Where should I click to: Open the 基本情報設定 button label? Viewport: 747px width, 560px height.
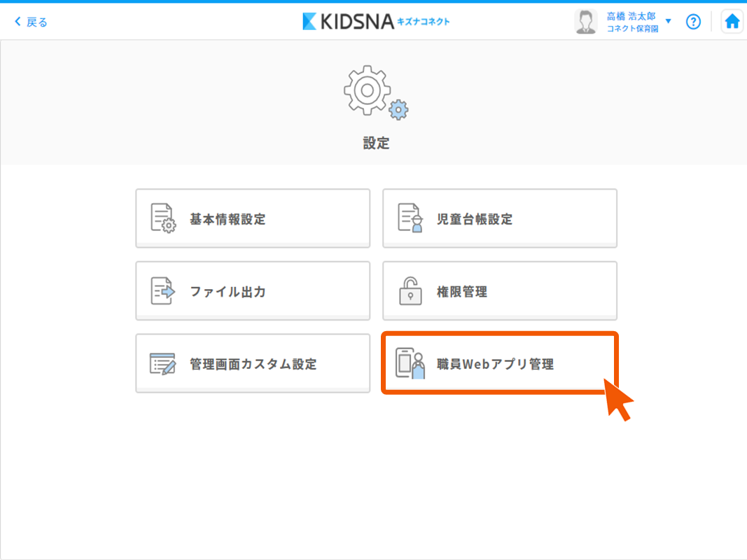click(228, 219)
